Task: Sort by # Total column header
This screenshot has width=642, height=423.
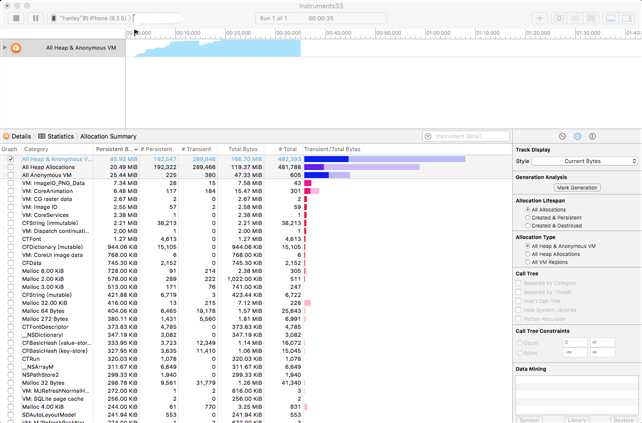Action: pos(284,149)
